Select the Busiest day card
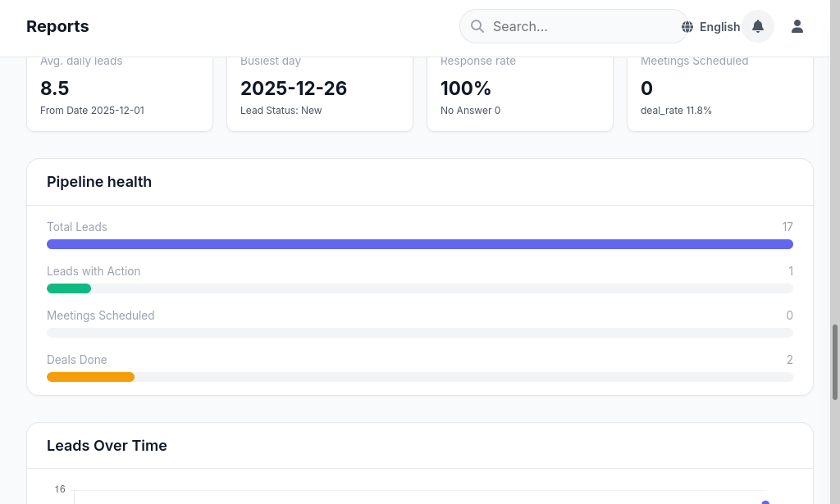 pos(320,92)
